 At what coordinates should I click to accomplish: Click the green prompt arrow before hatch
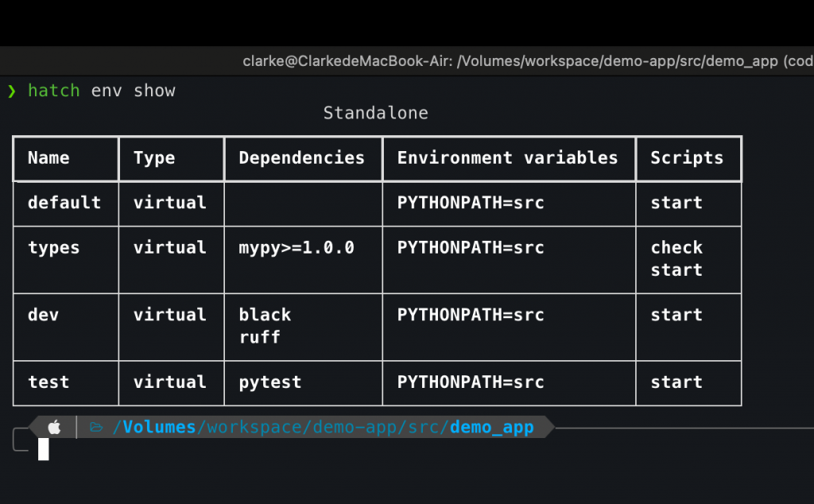point(12,91)
